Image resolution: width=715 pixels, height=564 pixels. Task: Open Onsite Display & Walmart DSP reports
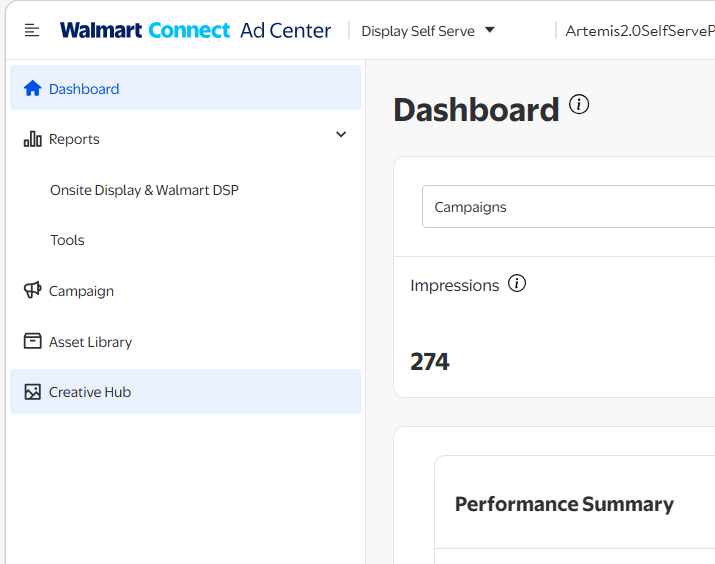(144, 190)
